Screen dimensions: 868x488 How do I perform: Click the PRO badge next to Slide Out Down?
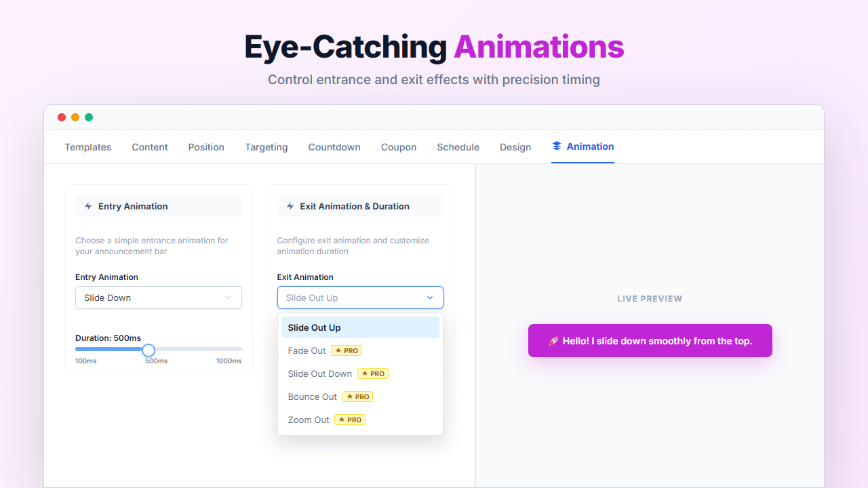(373, 373)
